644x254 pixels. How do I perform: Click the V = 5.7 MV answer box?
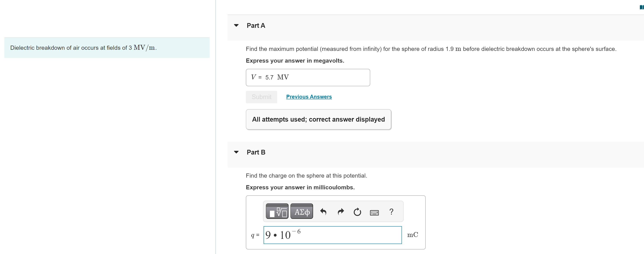(x=308, y=77)
